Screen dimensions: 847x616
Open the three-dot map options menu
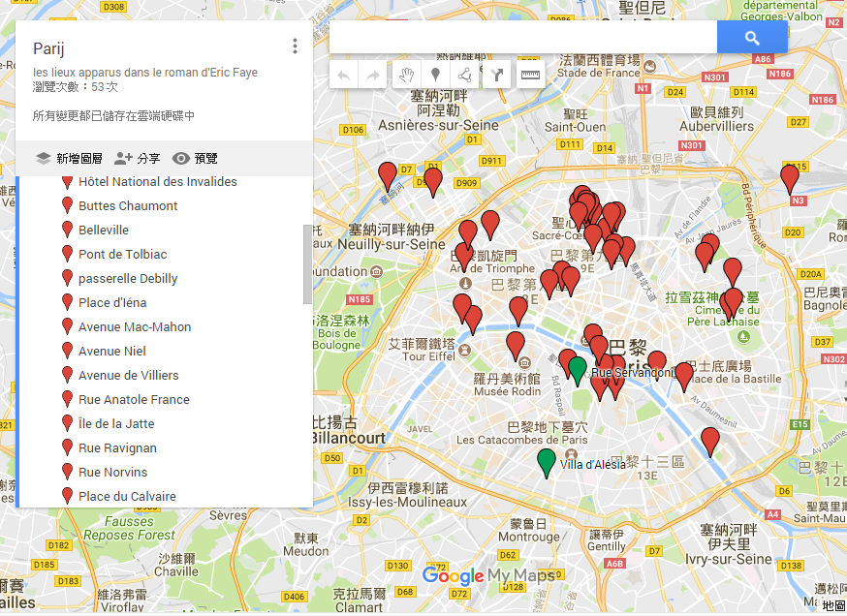(x=295, y=46)
